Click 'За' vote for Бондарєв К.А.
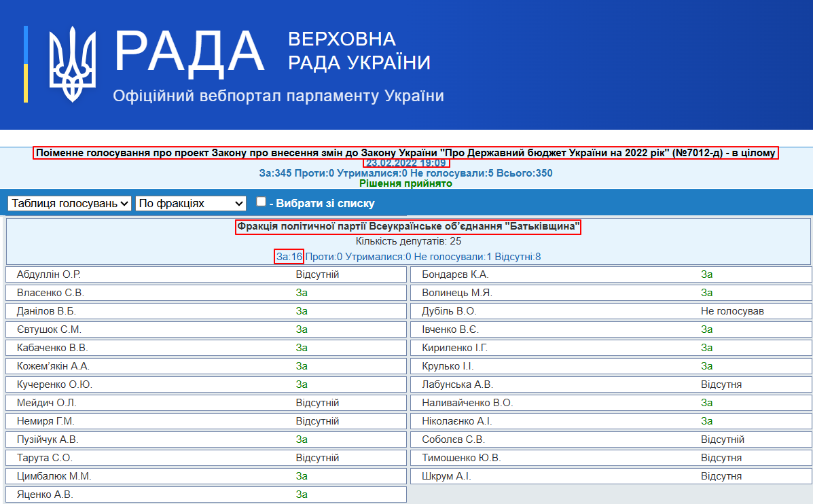This screenshot has height=504, width=813. tap(707, 274)
